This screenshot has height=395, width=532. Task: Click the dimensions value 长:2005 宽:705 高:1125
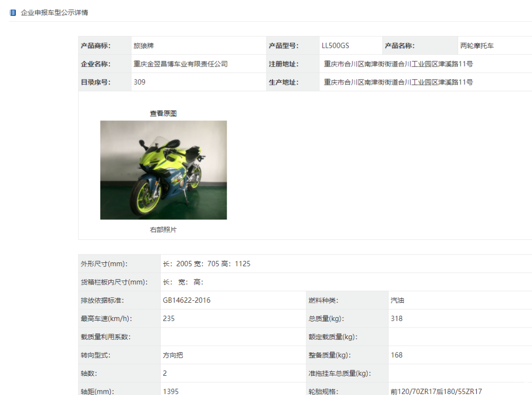click(x=206, y=264)
